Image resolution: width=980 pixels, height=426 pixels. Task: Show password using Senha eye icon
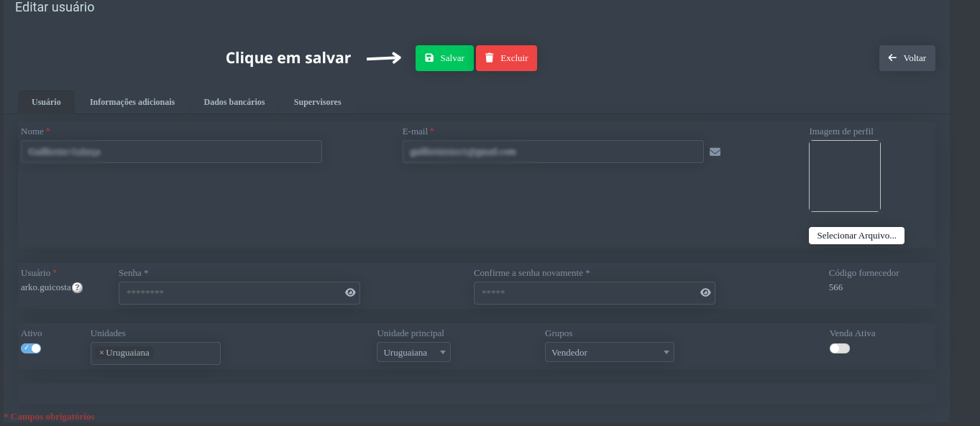tap(350, 292)
